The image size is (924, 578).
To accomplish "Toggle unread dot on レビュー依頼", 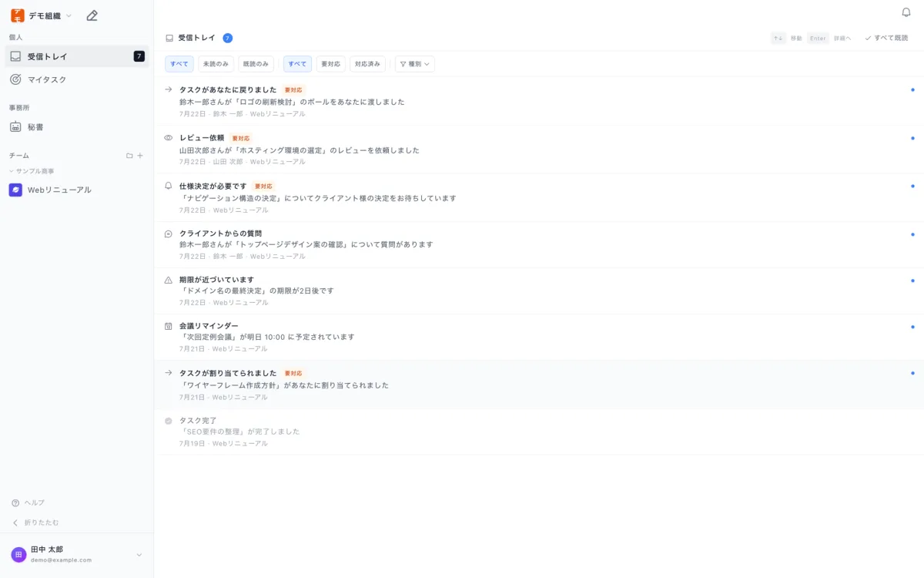I will [x=912, y=138].
